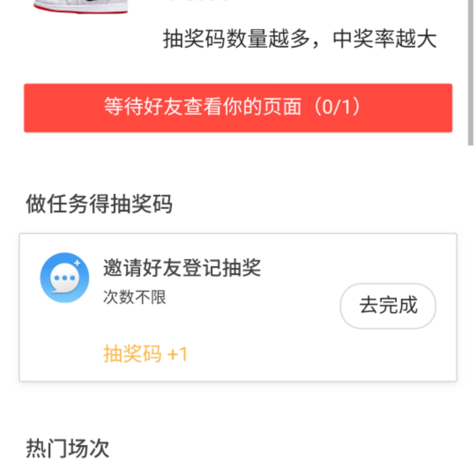The height and width of the screenshot is (476, 476).
Task: Select 邀请好友登记抽奖 task title
Action: (x=182, y=268)
